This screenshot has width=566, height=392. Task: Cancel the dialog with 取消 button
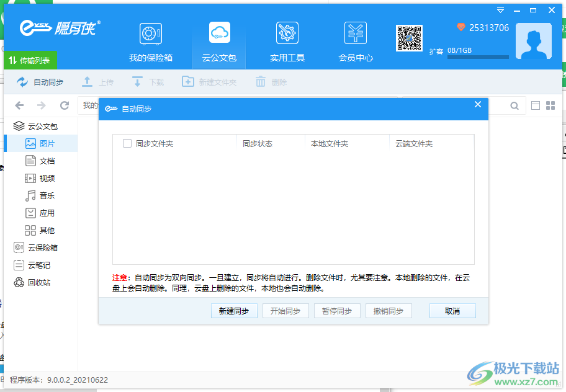pos(452,311)
